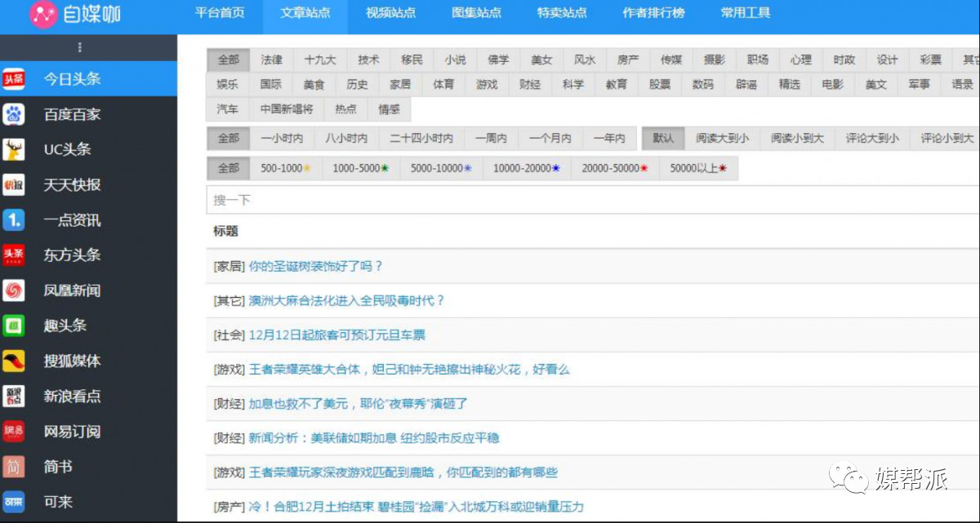Go to 特卖站点 tab
This screenshot has height=523, width=980.
coord(562,13)
